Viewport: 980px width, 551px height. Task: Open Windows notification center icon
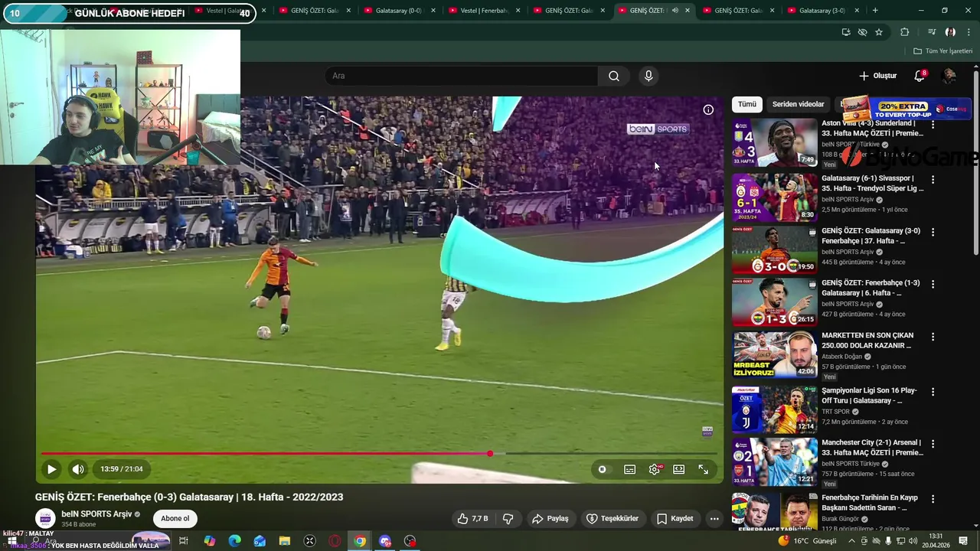coord(963,541)
